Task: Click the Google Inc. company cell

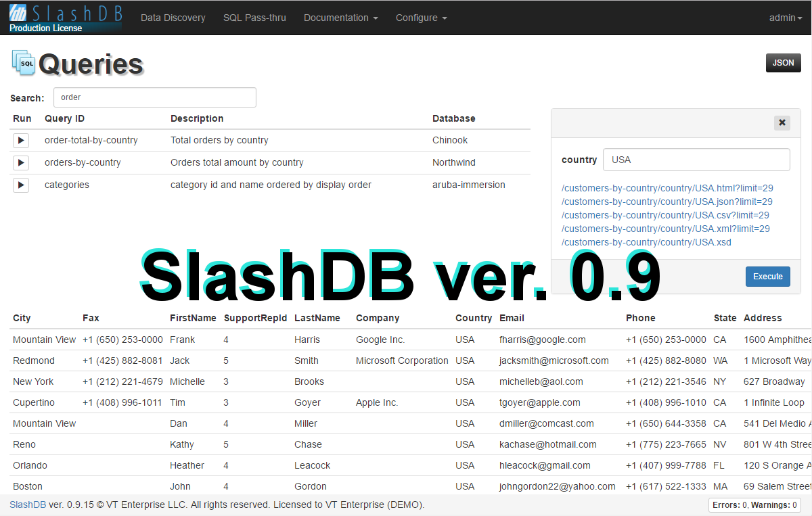Action: click(x=380, y=340)
